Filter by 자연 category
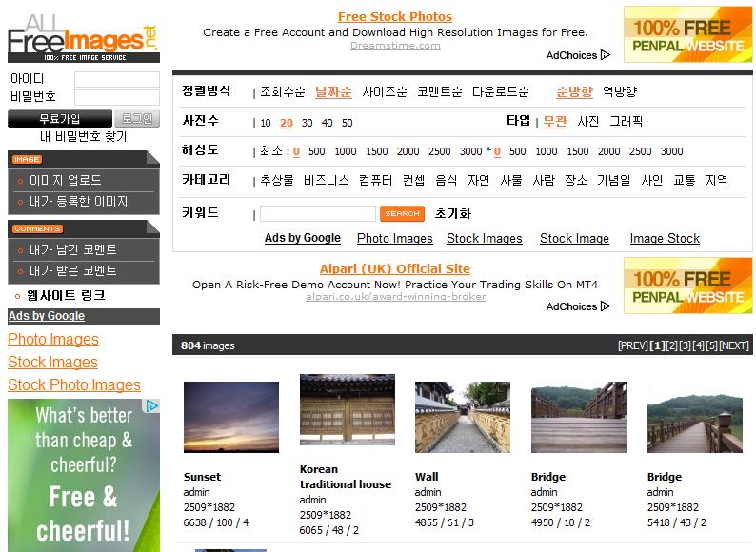Image resolution: width=756 pixels, height=552 pixels. pos(478,180)
